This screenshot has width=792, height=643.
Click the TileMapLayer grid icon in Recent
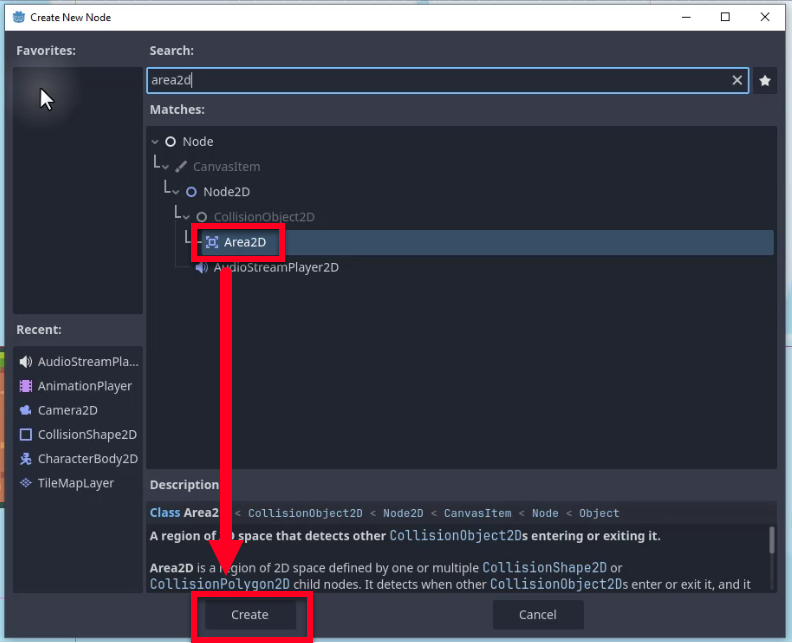(25, 483)
